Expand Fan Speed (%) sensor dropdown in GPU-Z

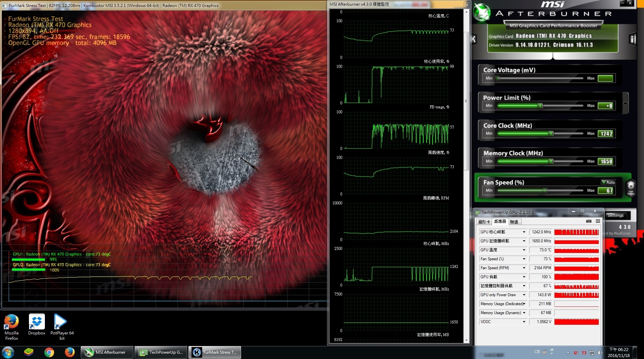point(524,259)
